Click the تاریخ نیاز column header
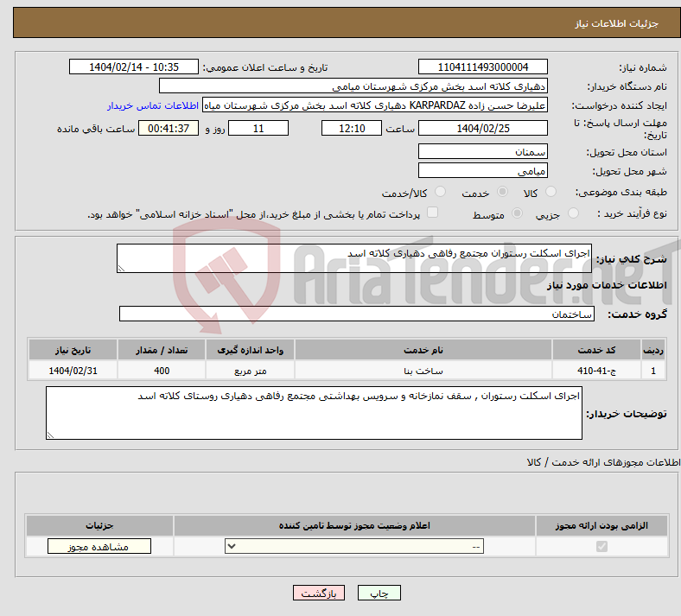Image resolution: width=681 pixels, height=616 pixels. click(x=73, y=350)
